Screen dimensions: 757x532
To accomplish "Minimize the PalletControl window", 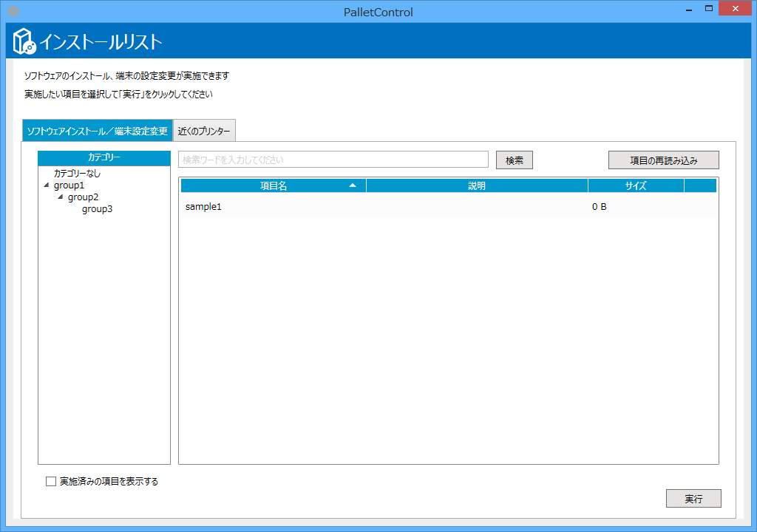I will [x=689, y=9].
